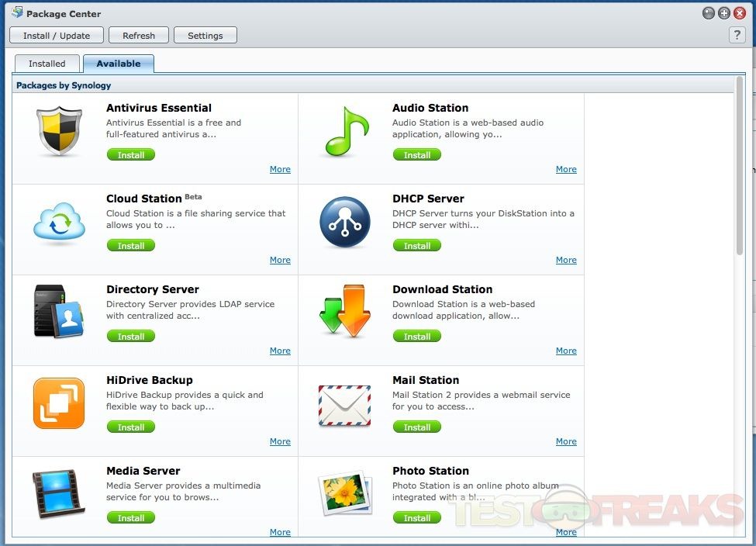Click the HiDrive Backup orange icon

point(59,403)
